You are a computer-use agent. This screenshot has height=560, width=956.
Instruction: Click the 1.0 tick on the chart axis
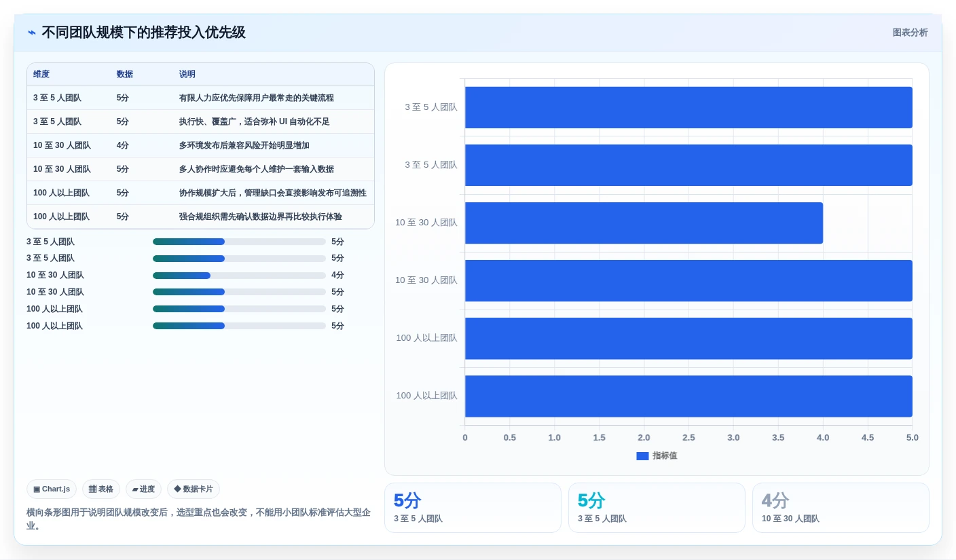pos(555,438)
